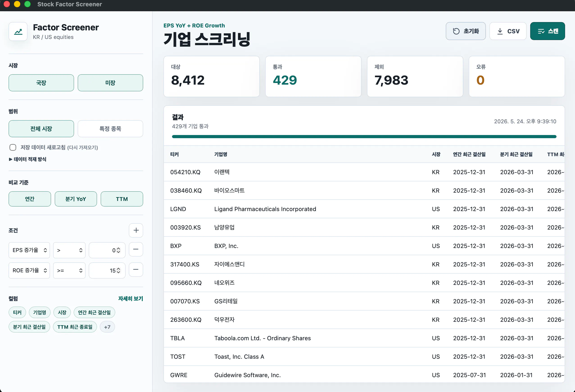Click the 초기화 reset button

click(466, 31)
